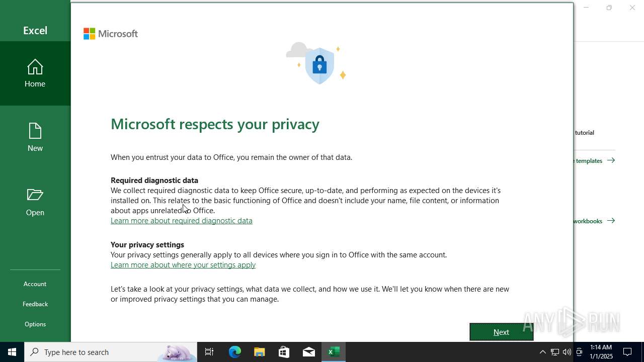The width and height of the screenshot is (644, 362).
Task: Open the Feedback page
Action: pos(35,304)
